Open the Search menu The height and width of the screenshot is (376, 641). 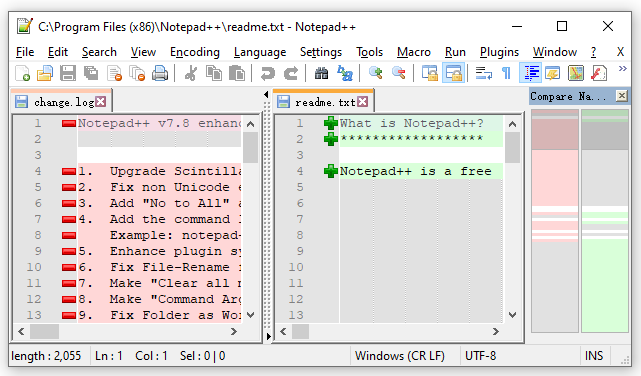pyautogui.click(x=99, y=52)
